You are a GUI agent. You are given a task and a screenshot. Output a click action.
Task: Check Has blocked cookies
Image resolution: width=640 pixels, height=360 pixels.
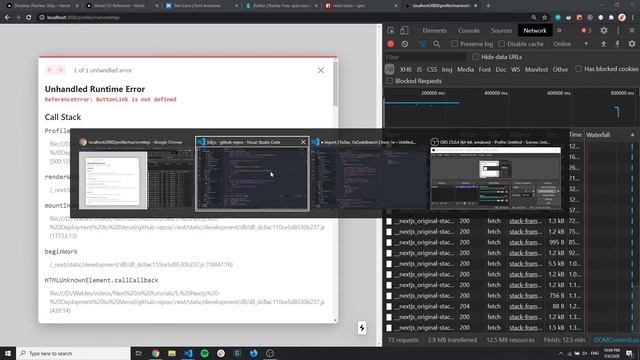(578, 69)
